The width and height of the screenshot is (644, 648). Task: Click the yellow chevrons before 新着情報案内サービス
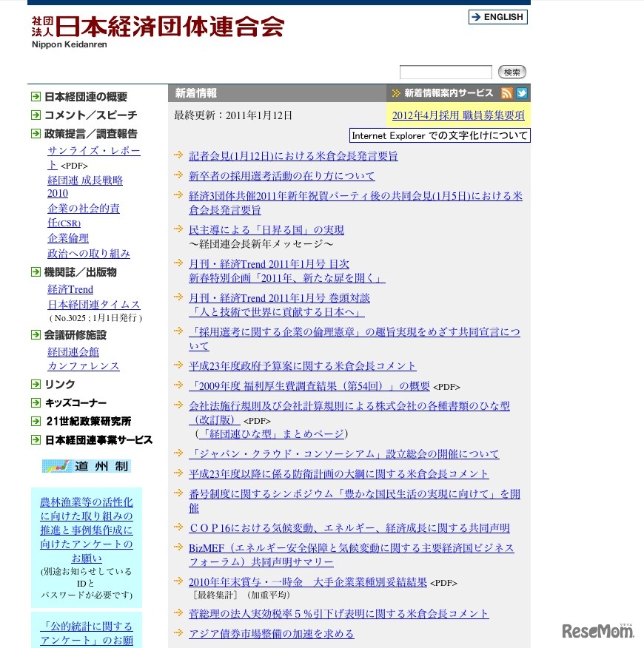(x=395, y=92)
